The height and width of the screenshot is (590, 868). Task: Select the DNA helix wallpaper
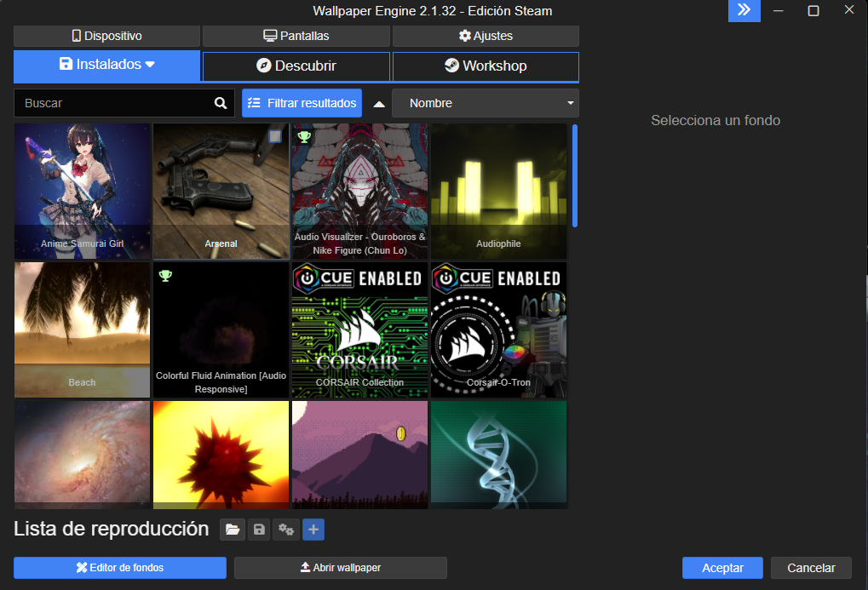click(x=499, y=455)
